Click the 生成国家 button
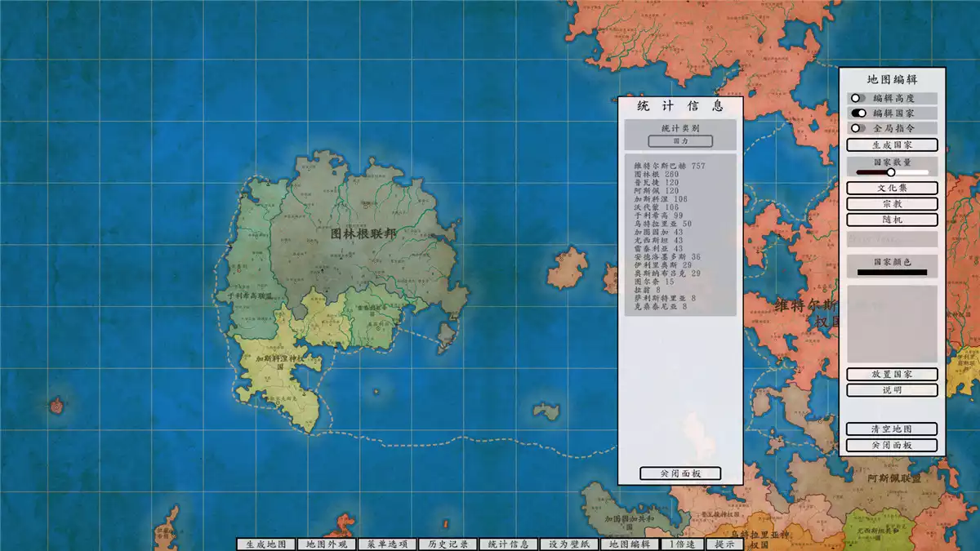 pyautogui.click(x=893, y=144)
